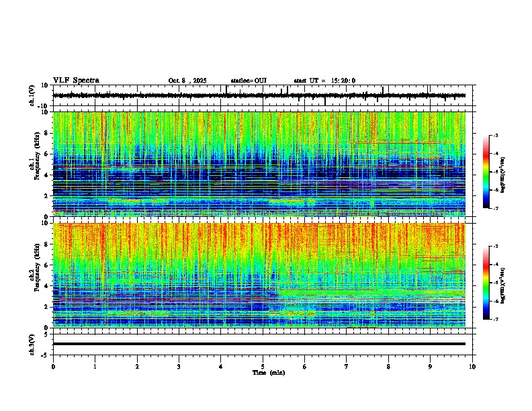This screenshot has height=411, width=532.
Task: Click the ch.3(V) flat black trace
Action: coord(259,344)
